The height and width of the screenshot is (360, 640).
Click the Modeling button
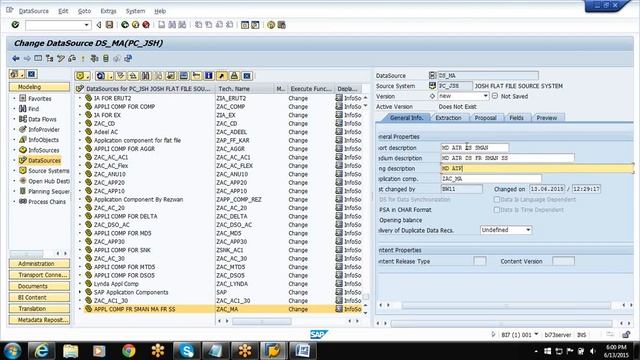pyautogui.click(x=39, y=87)
